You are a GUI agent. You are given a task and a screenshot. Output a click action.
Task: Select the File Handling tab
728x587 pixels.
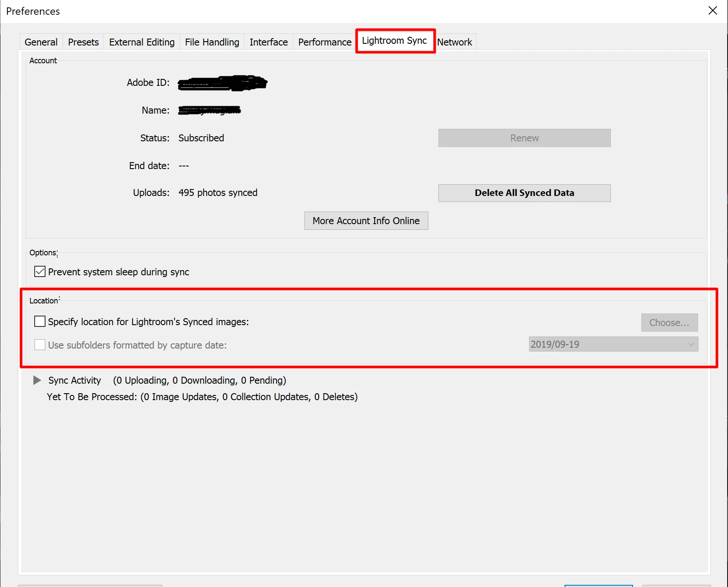click(212, 42)
